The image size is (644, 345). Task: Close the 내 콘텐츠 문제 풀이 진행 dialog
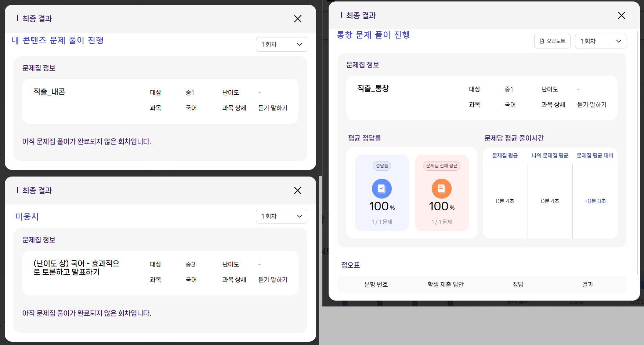point(298,19)
